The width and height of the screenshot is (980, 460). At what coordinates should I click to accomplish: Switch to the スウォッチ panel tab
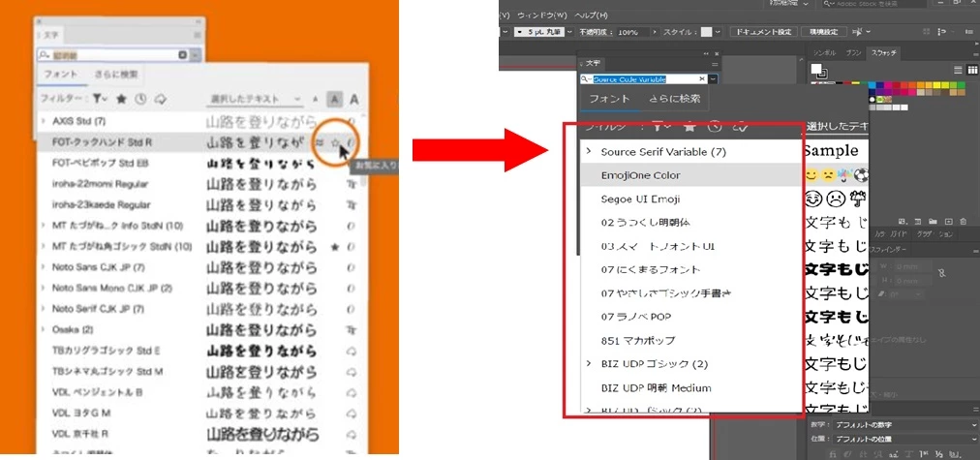(x=884, y=53)
